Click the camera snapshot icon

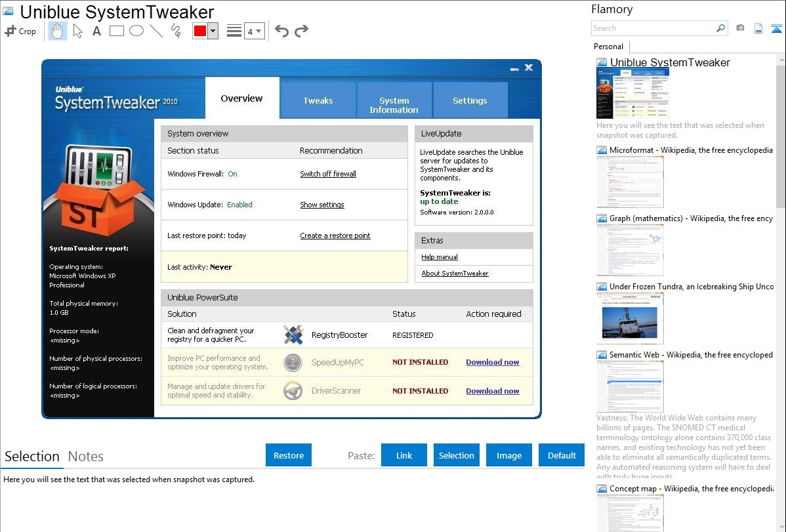[740, 28]
